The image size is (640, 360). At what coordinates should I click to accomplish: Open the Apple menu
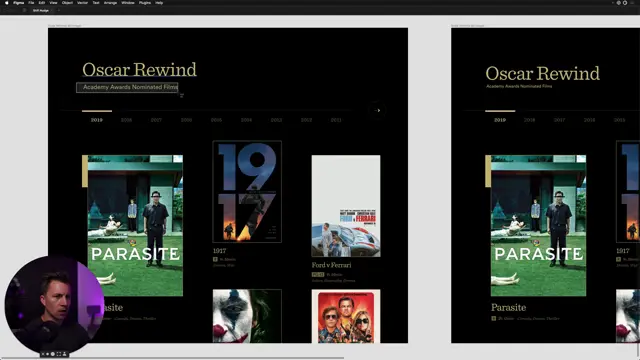[7, 3]
